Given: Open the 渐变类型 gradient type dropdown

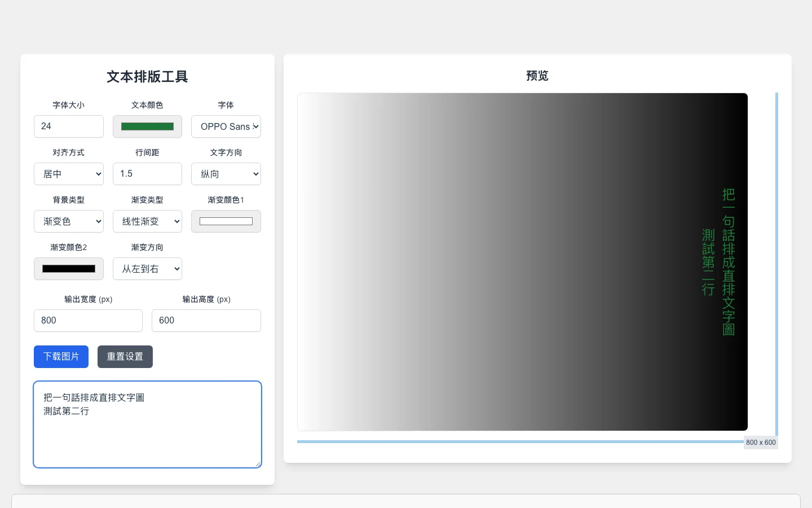Looking at the screenshot, I should [147, 221].
